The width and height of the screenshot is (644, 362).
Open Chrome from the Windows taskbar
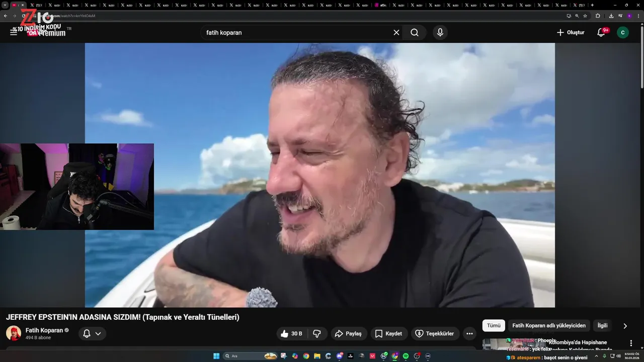(x=306, y=356)
